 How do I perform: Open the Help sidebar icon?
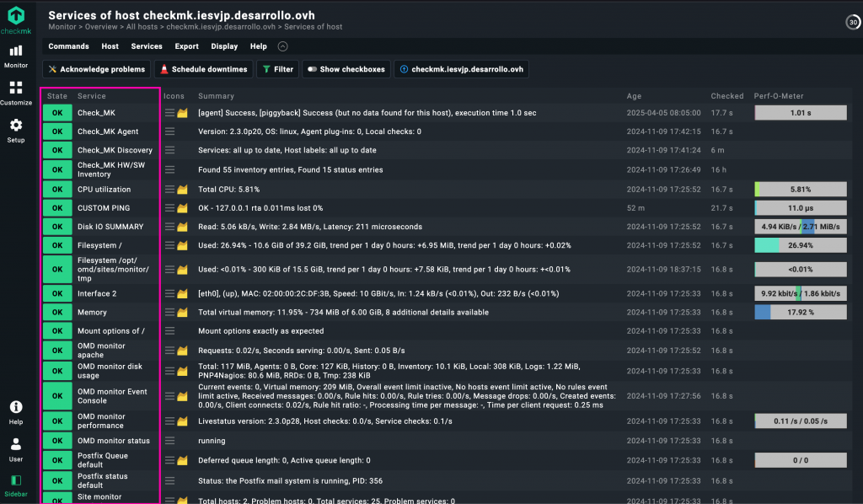(x=16, y=411)
